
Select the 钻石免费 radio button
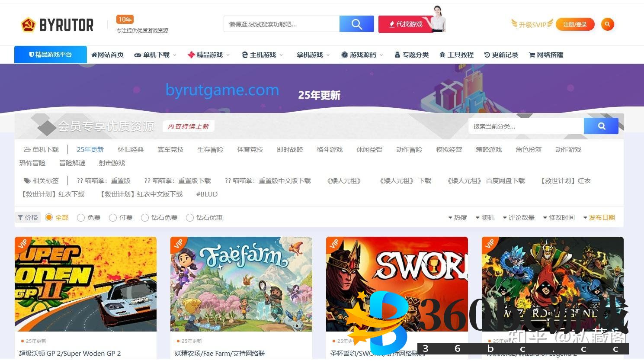(145, 218)
